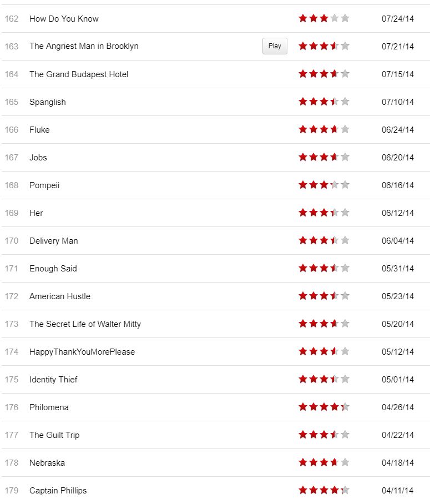Open the Jobs movie link

point(38,157)
